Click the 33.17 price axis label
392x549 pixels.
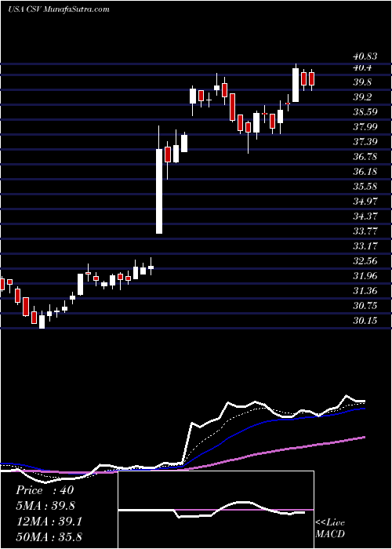[x=365, y=246]
